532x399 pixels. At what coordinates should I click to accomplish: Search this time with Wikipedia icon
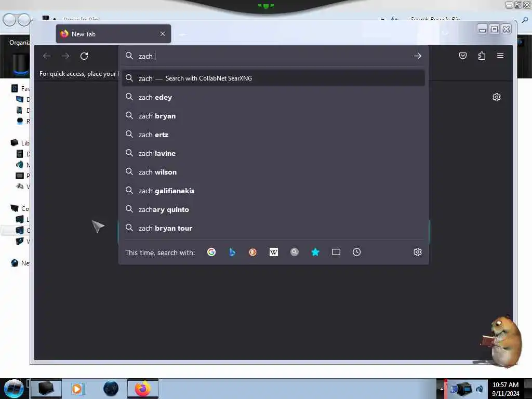(x=273, y=252)
